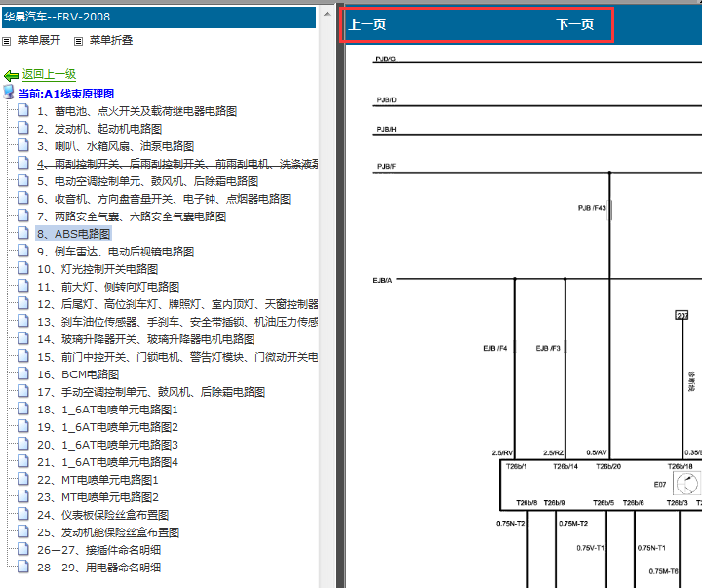The width and height of the screenshot is (702, 588).
Task: Open item 15、前门中控开关、门锁电机 diagram
Action: pos(177,357)
